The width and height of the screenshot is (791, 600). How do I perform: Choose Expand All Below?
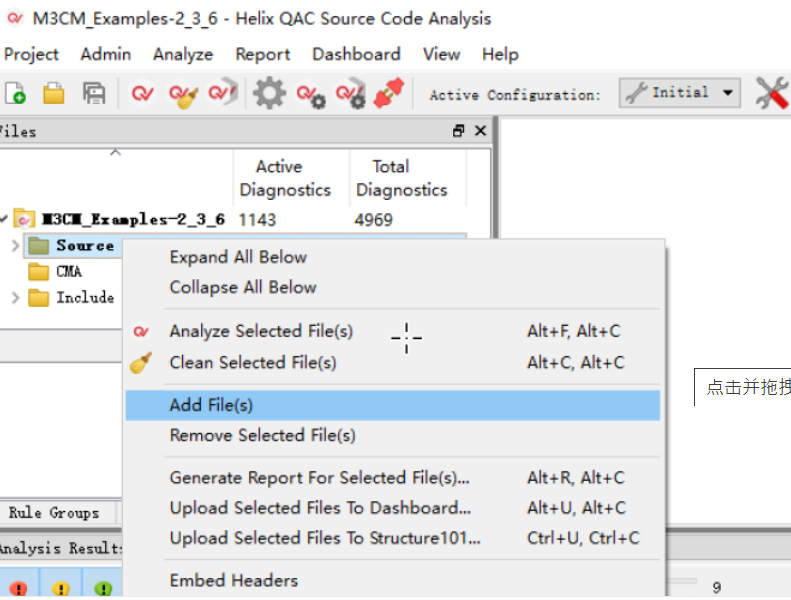pyautogui.click(x=392, y=257)
